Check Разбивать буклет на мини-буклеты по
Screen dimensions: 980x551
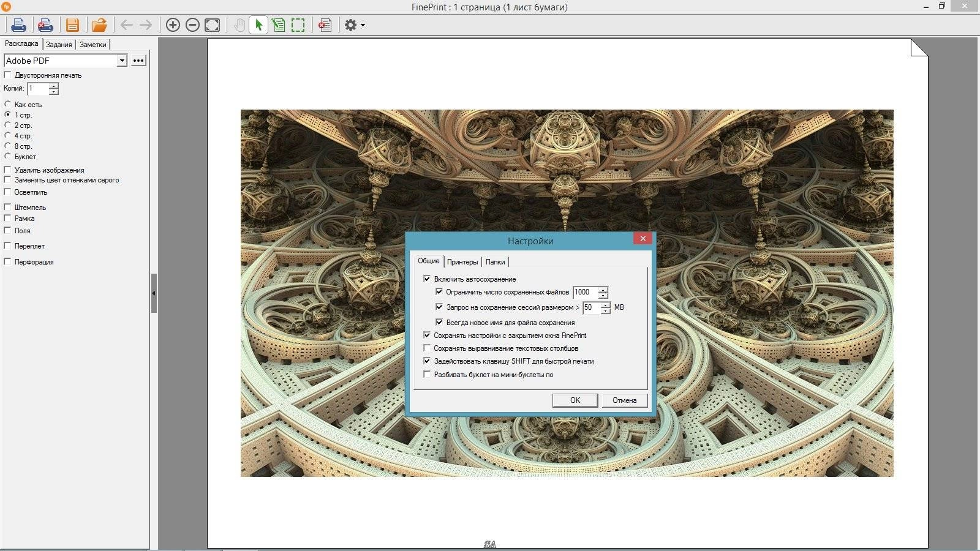click(427, 374)
